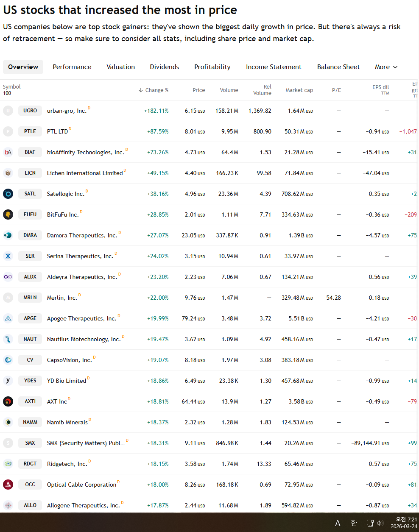This screenshot has height=532, width=419.
Task: Click the 5.51 B market cap for APGE
Action: (301, 318)
